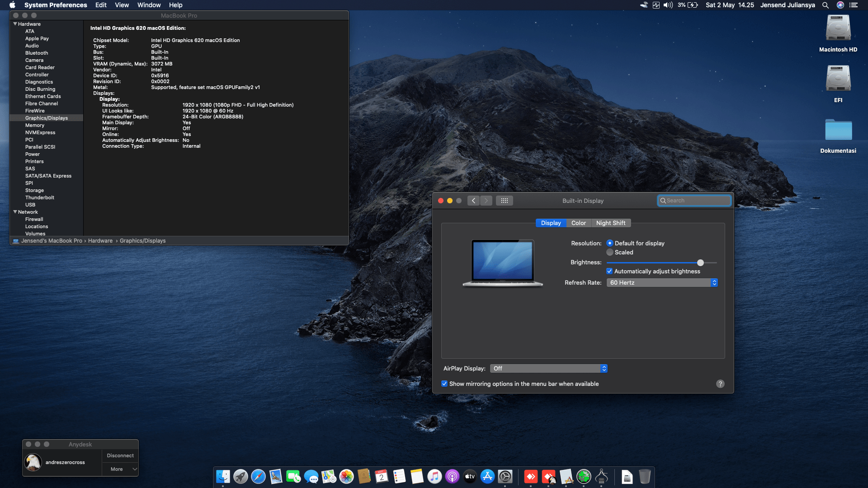Open Music app in the dock
This screenshot has width=868, height=488.
434,476
